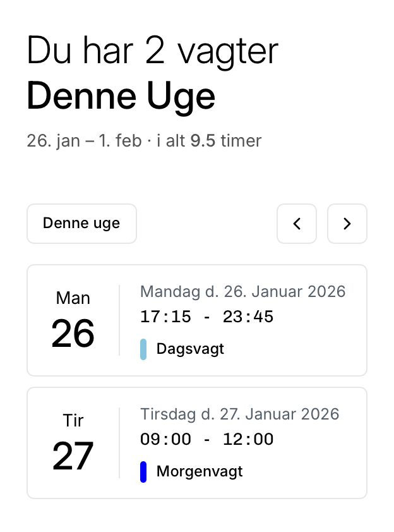
Task: Click the light blue Dagsvagt color marker
Action: (x=143, y=349)
